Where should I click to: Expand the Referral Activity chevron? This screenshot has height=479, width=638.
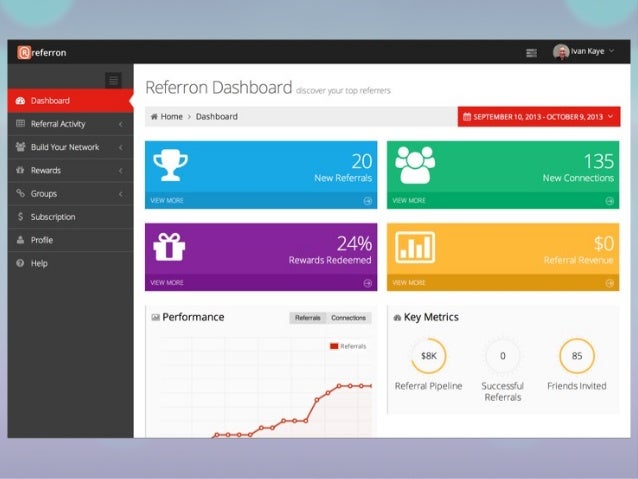[121, 124]
